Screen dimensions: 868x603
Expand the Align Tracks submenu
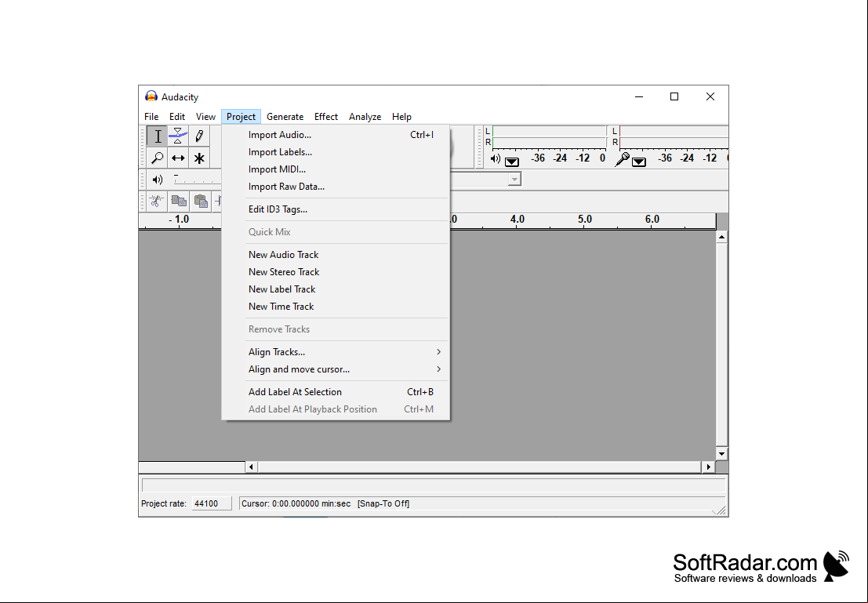[438, 351]
